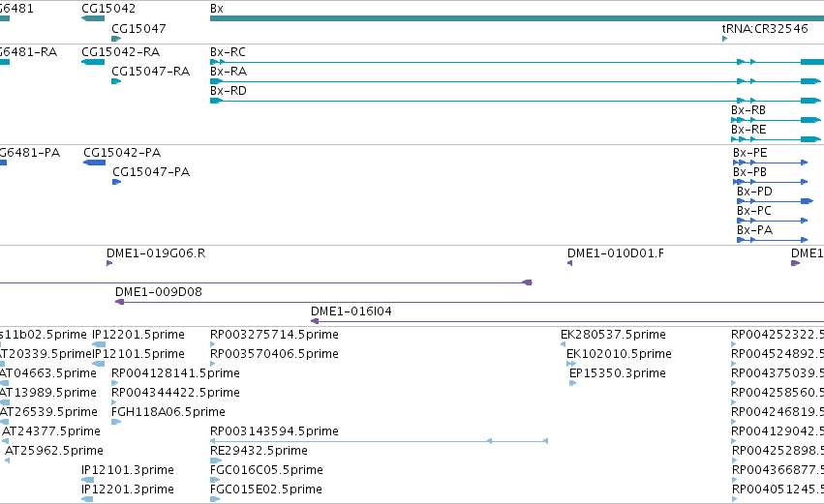The height and width of the screenshot is (504, 824).
Task: Select the RE29432.5prime label
Action: (259, 451)
